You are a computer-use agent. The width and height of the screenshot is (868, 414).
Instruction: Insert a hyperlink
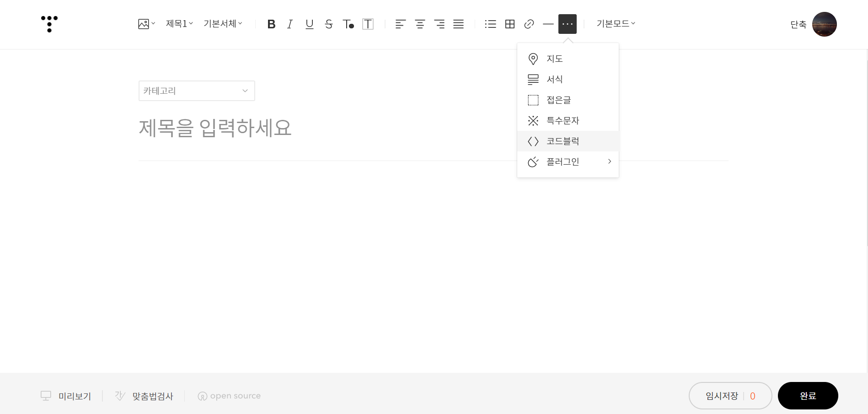click(529, 24)
